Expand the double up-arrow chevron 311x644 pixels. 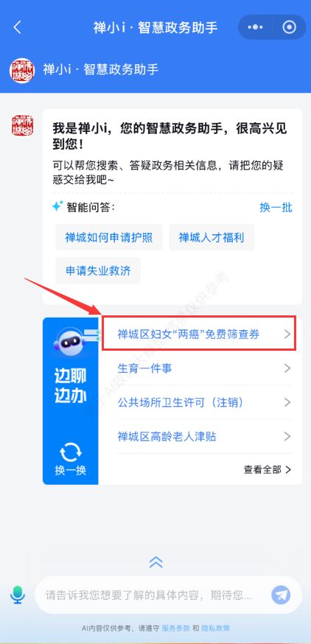[155, 562]
